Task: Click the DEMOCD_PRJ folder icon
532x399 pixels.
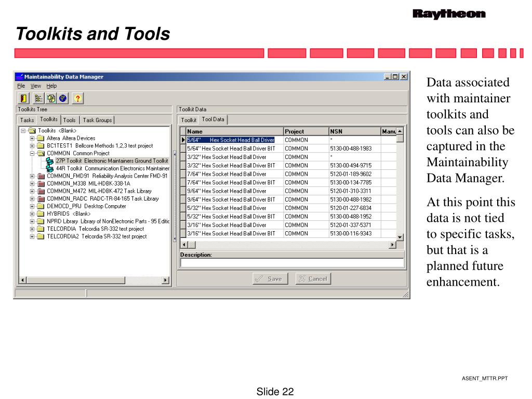Action: (x=41, y=206)
